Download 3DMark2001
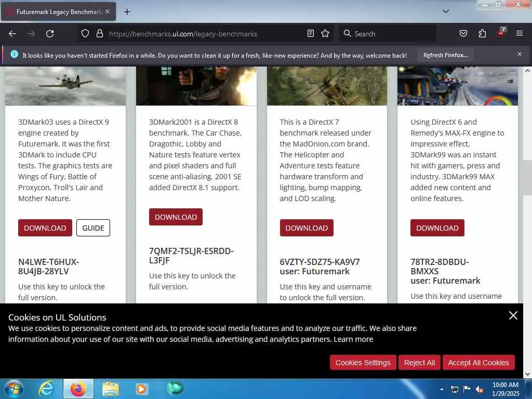Image resolution: width=532 pixels, height=399 pixels. tap(176, 217)
